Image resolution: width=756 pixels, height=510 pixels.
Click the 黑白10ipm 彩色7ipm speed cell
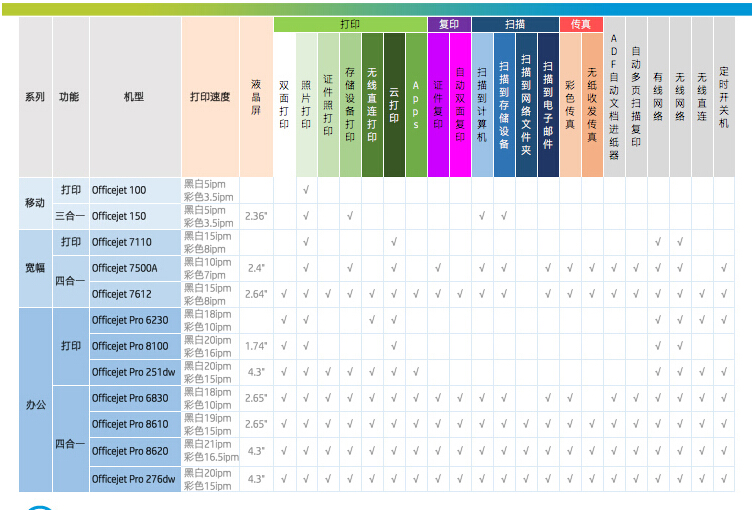click(208, 268)
